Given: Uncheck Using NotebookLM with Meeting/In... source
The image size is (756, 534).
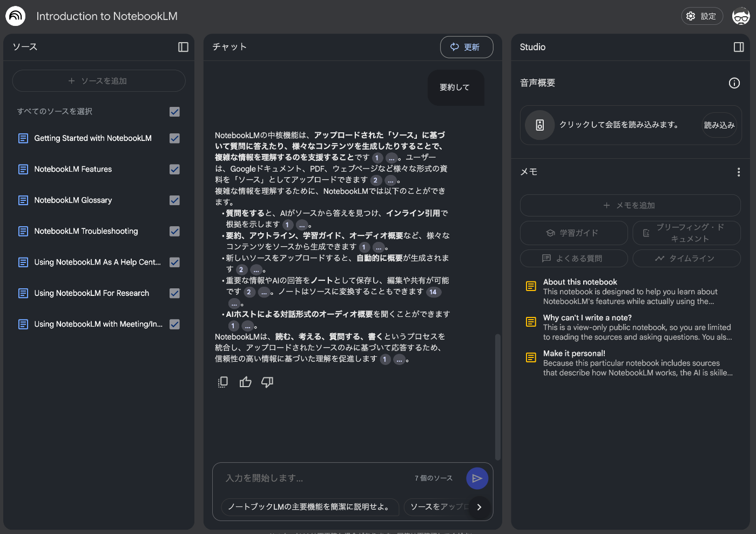Looking at the screenshot, I should [174, 325].
